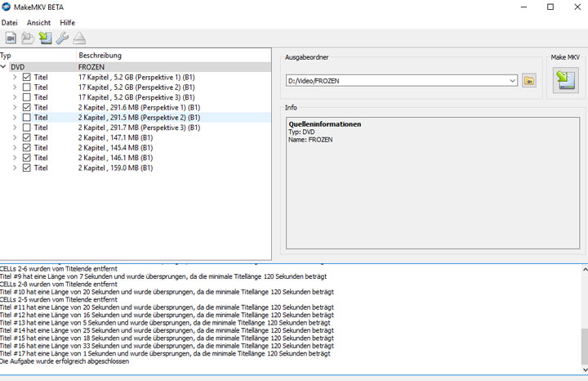Click log line 'CELLs 2-5 wurden vom Titelende entfernt'
The width and height of the screenshot is (588, 381).
pos(59,299)
